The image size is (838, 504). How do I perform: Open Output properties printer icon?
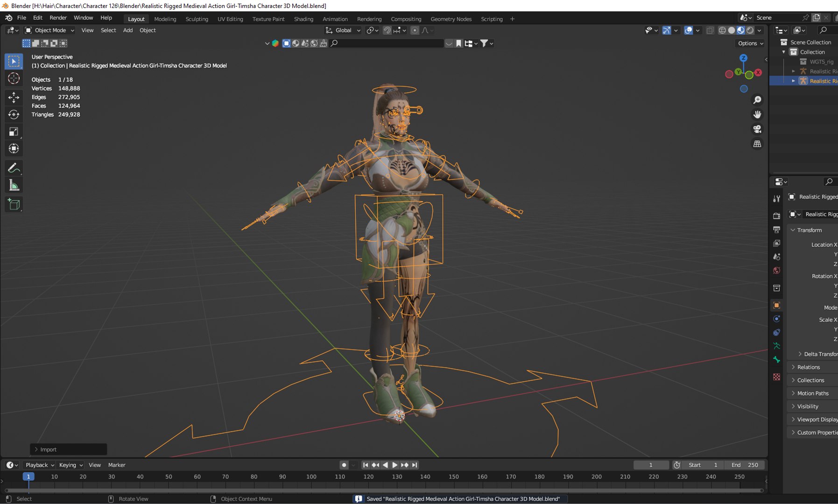[776, 230]
